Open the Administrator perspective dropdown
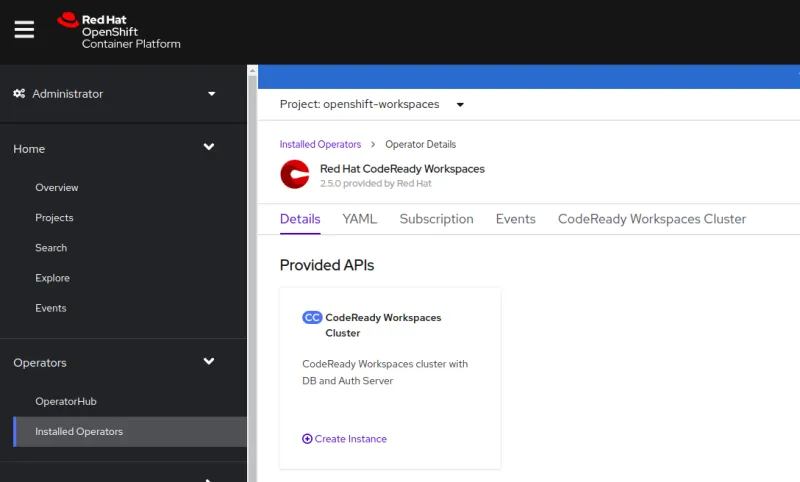 coord(211,94)
